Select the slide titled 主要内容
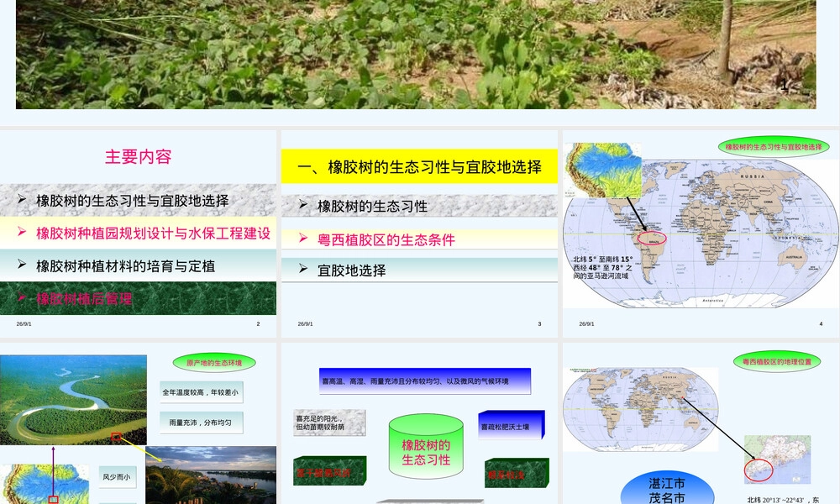Screen dimensions: 840x504 point(139,234)
